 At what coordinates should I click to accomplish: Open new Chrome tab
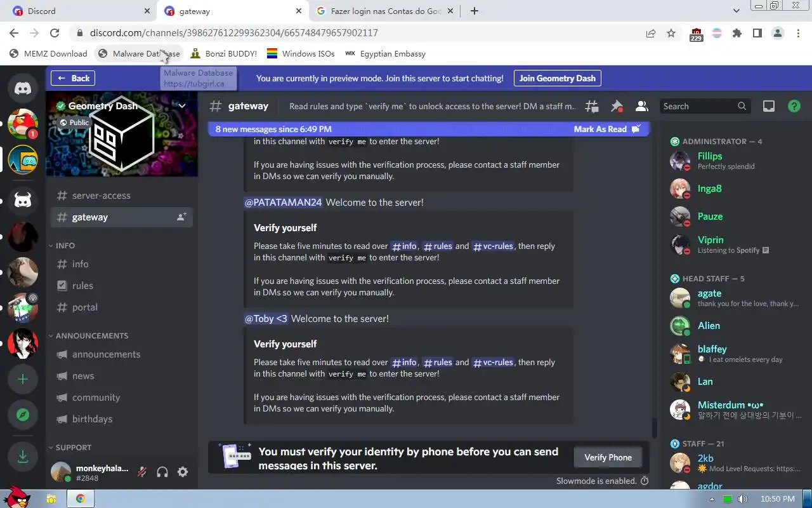[x=475, y=11]
